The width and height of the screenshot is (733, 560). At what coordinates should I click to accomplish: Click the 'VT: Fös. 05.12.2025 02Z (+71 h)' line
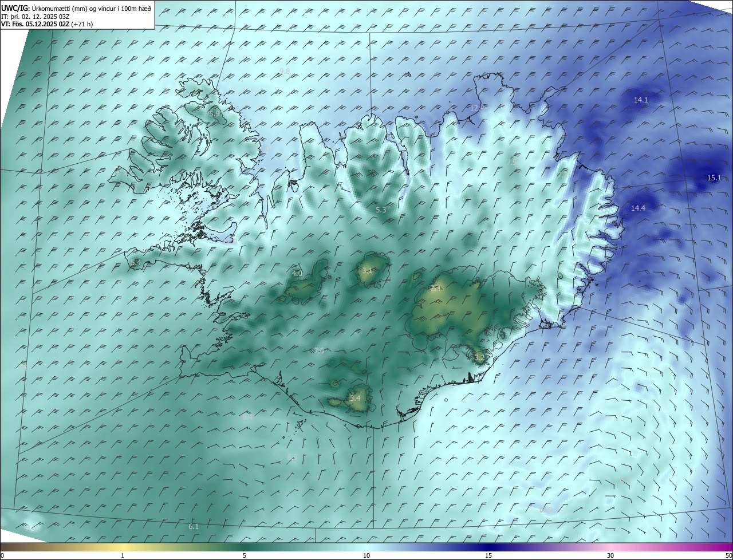[x=47, y=24]
